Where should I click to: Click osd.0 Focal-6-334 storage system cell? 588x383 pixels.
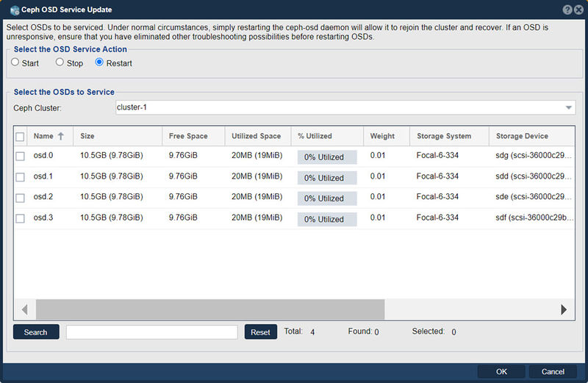[437, 155]
